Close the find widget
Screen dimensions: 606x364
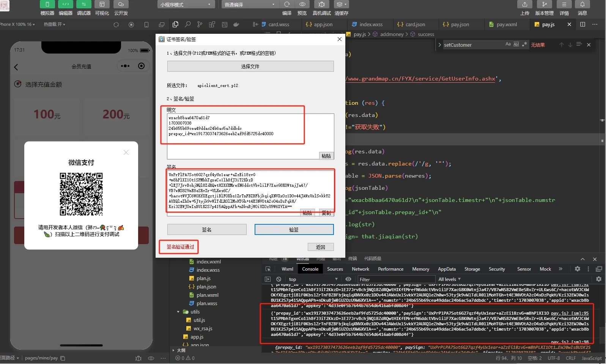click(x=589, y=45)
